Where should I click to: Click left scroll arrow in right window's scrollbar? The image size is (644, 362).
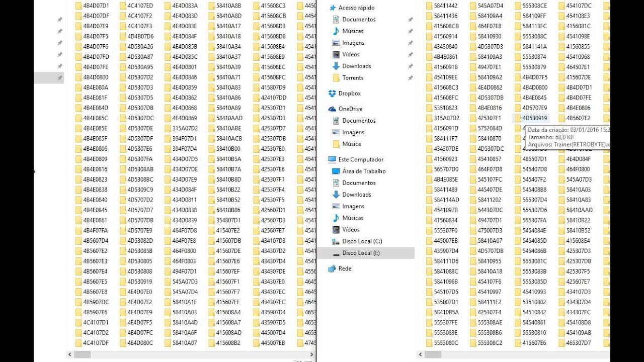[x=421, y=354]
